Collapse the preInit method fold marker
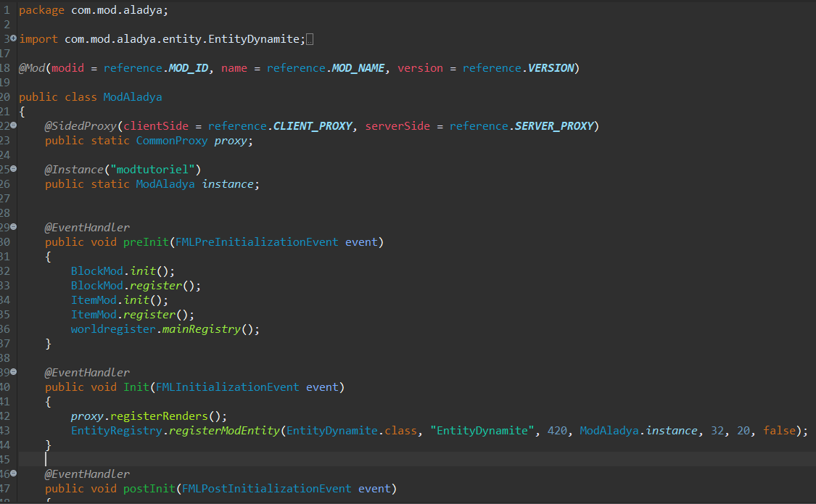816x504 pixels. 14,227
